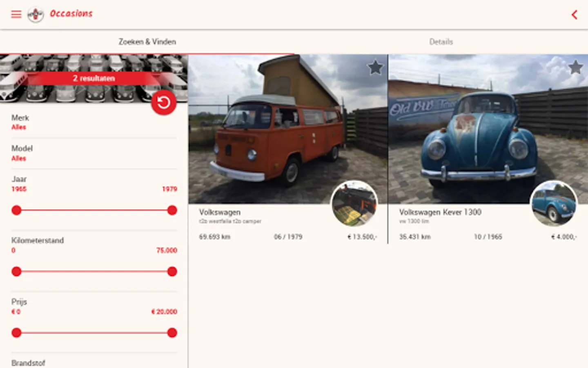Click the t2b westfalia camper subtitle
The image size is (588, 368).
click(230, 221)
